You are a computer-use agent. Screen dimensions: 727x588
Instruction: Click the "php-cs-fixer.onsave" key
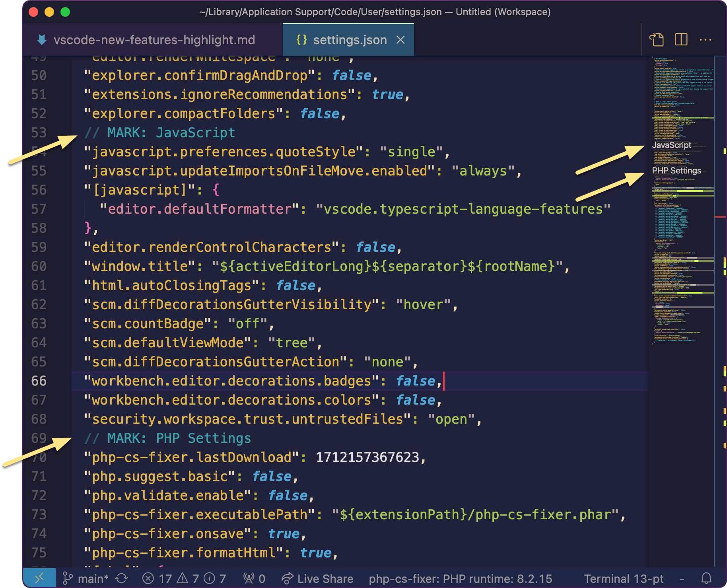click(168, 534)
